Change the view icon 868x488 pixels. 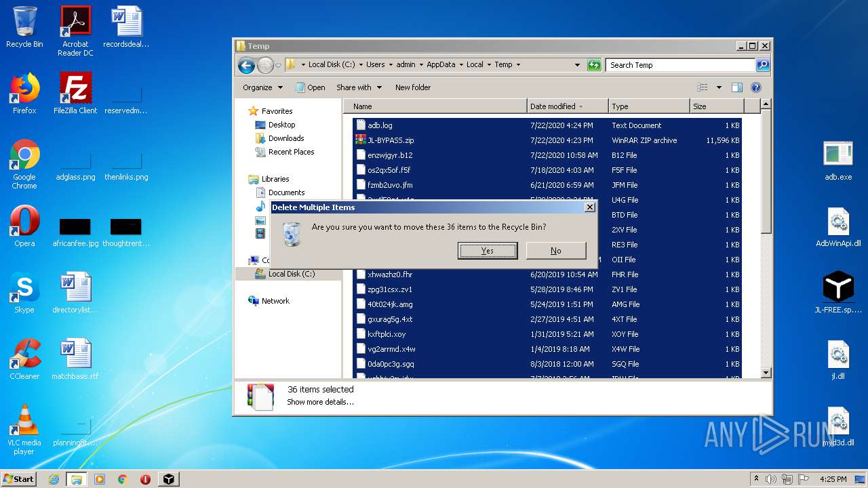click(x=703, y=87)
